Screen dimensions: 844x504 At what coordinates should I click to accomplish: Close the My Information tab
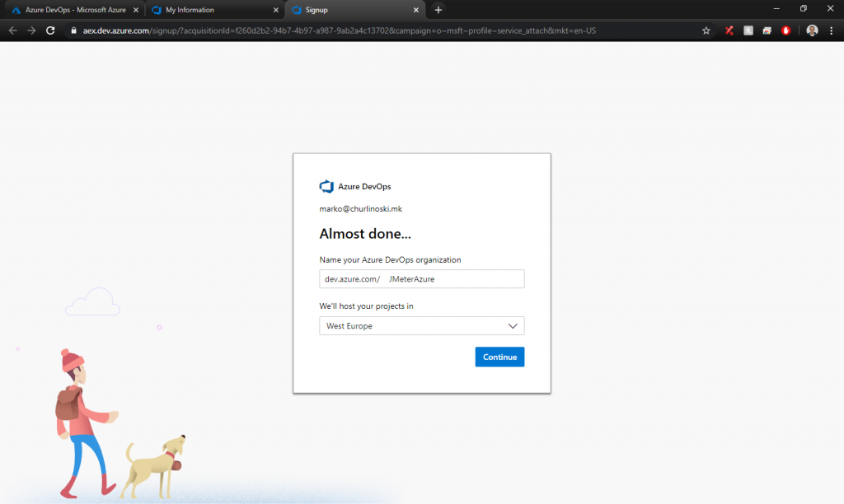275,10
